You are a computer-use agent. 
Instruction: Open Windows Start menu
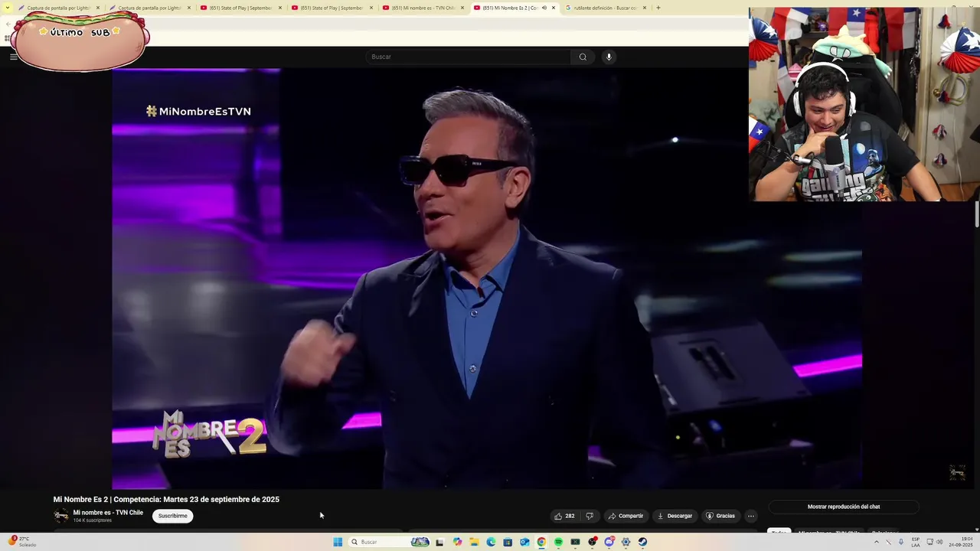point(338,542)
